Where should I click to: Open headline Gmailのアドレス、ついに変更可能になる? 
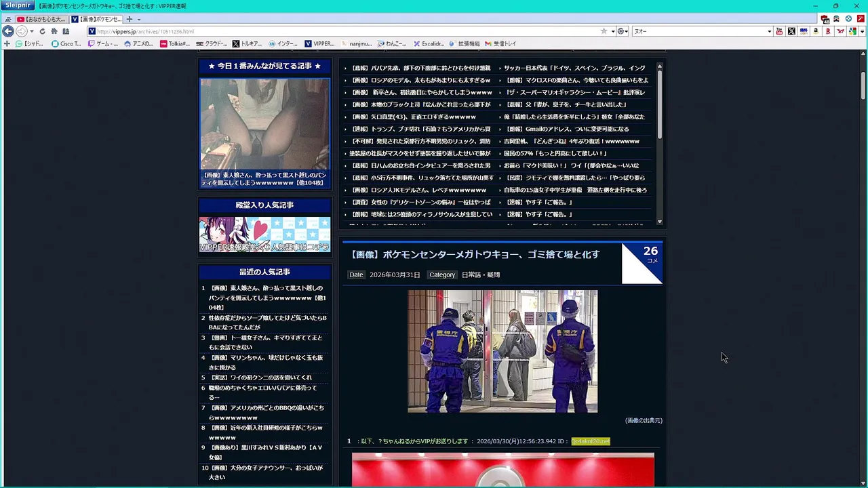568,129
